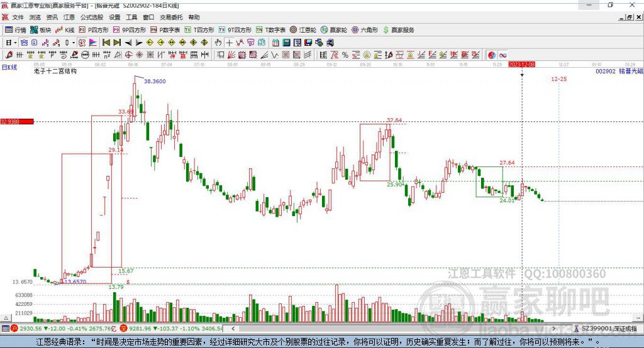
Task: Open the 设置 menu
Action: [114, 17]
